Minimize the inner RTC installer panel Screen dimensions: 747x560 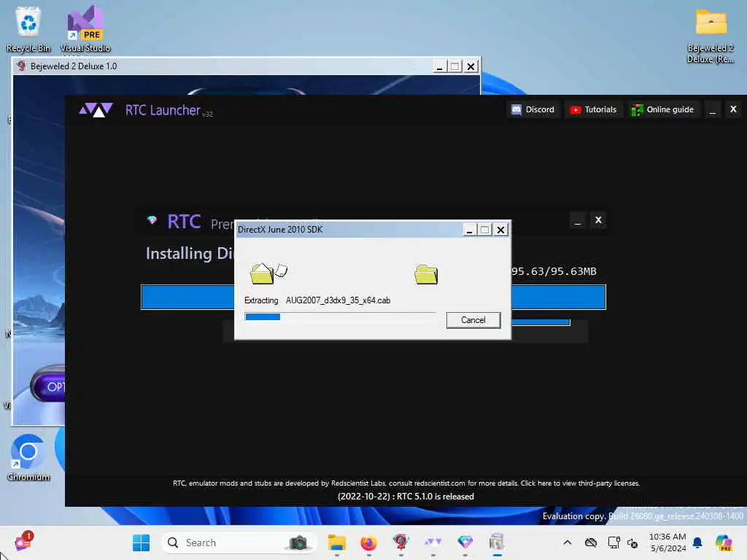tap(578, 220)
